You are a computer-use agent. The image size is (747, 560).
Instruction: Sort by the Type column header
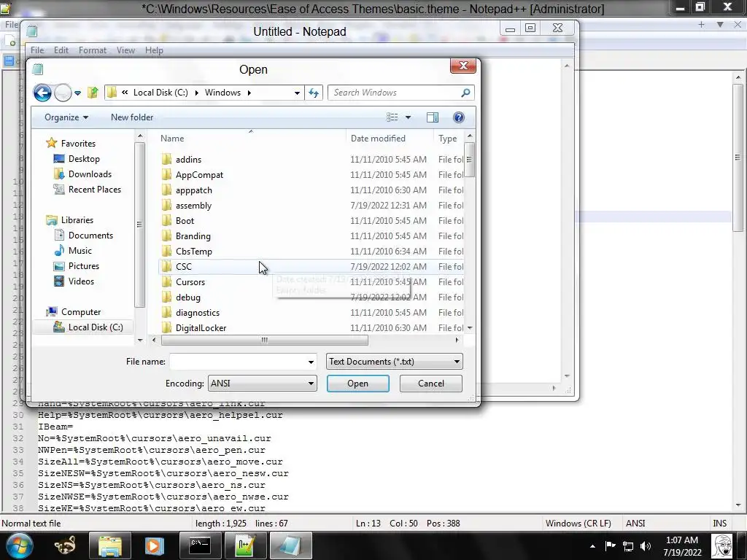[447, 139]
